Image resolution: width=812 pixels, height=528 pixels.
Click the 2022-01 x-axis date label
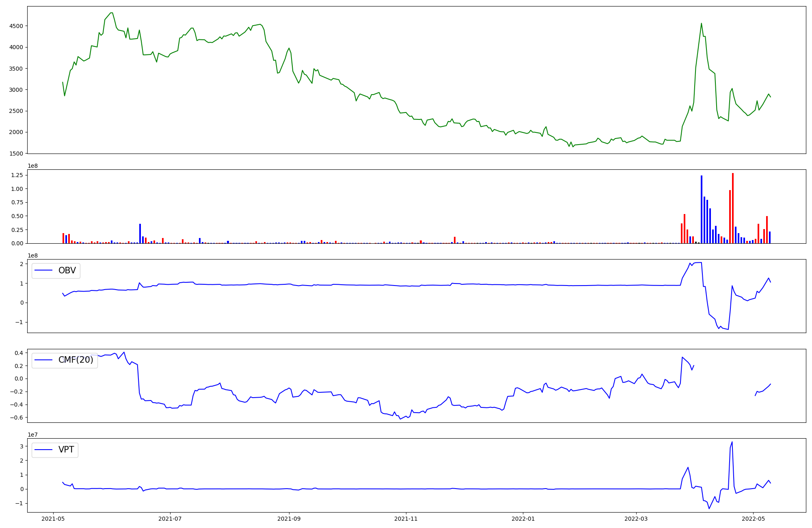click(523, 519)
